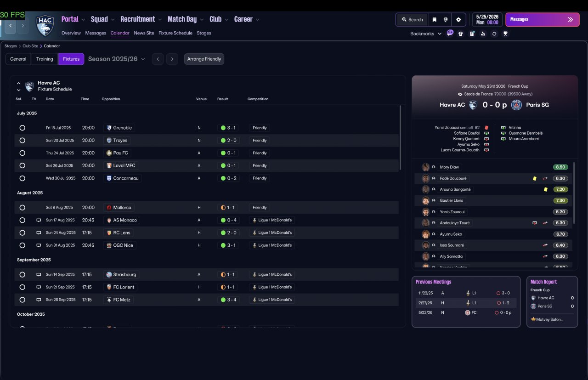Click the yellow card icon on Fodé Doucouré row
Image resolution: width=588 pixels, height=380 pixels.
pos(534,178)
